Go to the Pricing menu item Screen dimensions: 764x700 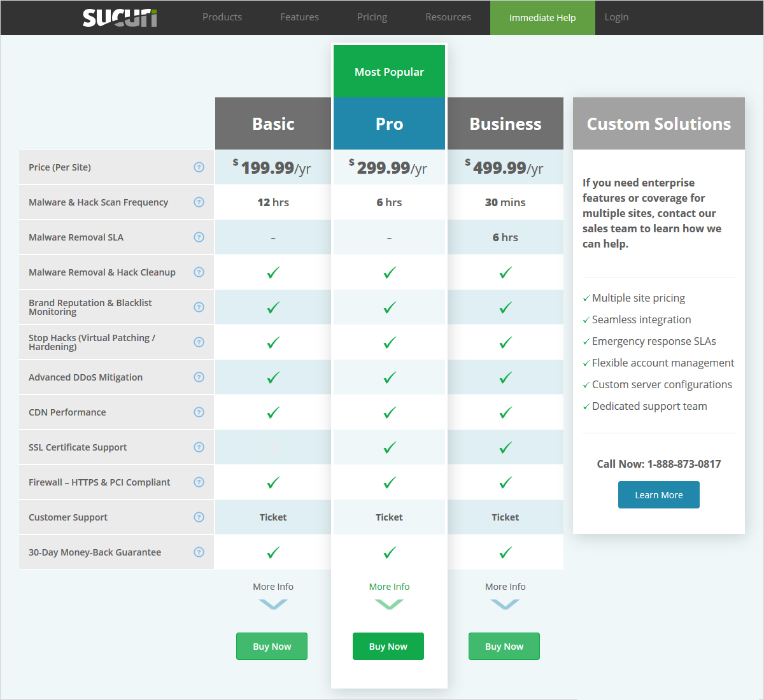pos(372,17)
